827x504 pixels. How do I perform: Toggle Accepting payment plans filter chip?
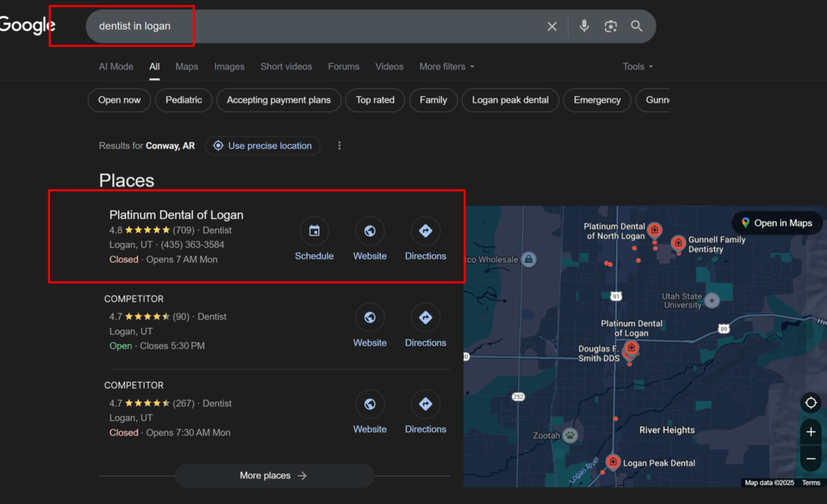click(279, 100)
